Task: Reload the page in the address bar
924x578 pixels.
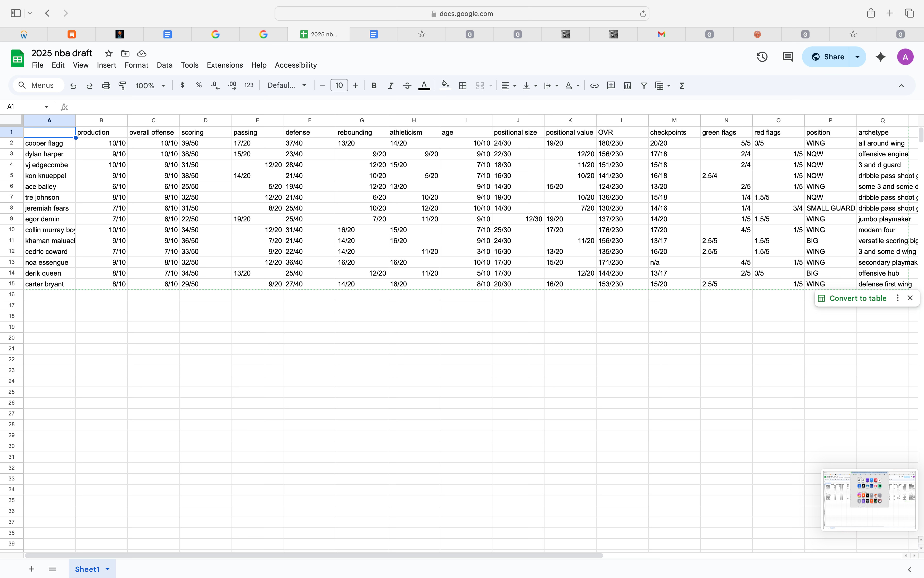Action: 643,14
